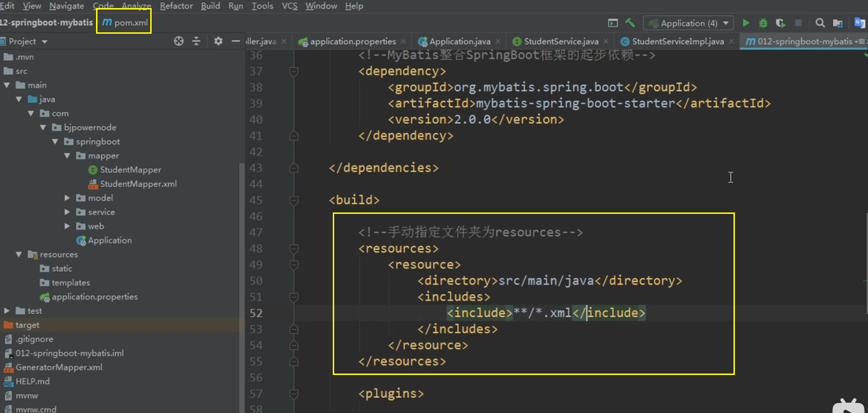Show hidden editor tabs list
The height and width of the screenshot is (413, 868).
click(861, 41)
